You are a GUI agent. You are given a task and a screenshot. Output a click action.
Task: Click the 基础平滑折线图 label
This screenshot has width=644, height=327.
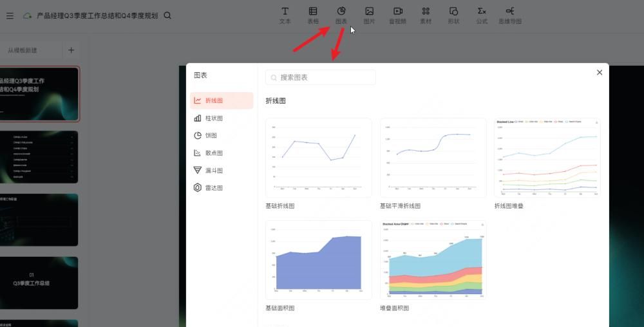[401, 206]
